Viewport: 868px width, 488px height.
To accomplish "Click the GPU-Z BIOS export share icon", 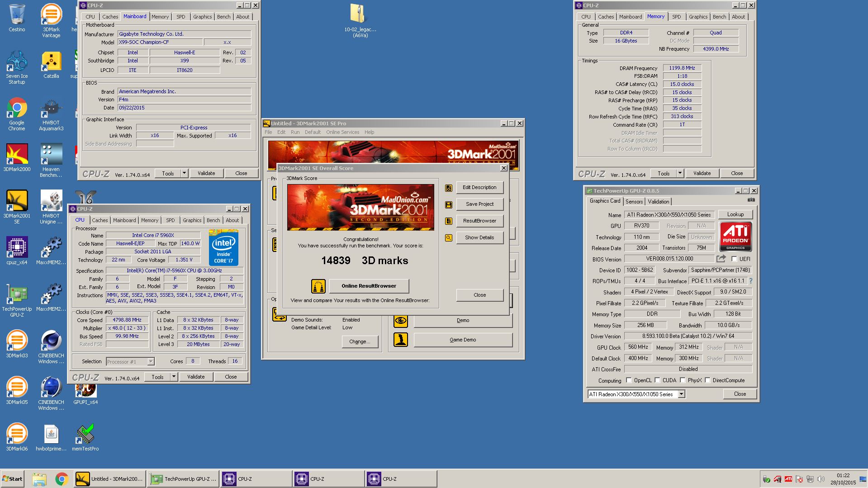I will pos(721,259).
